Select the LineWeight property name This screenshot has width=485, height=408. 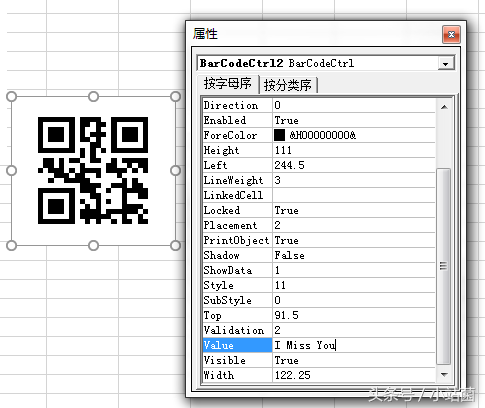tap(237, 180)
